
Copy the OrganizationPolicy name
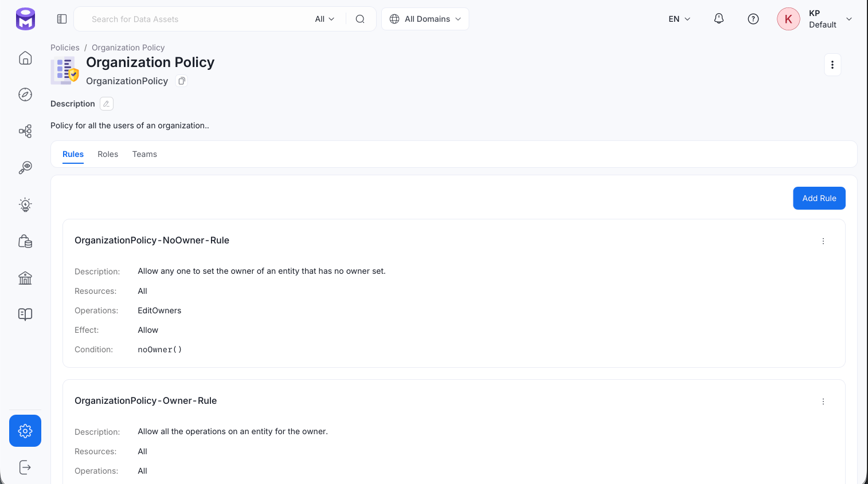(x=182, y=81)
